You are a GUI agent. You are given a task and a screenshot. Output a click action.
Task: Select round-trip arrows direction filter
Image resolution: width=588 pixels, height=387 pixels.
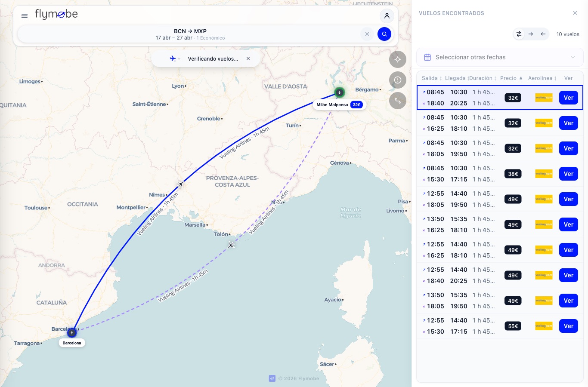pos(519,34)
